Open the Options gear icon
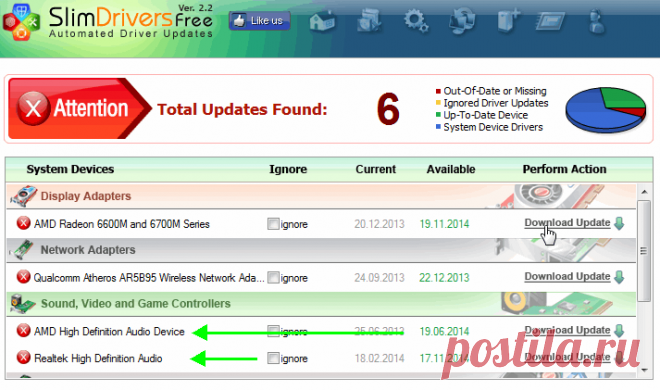Image resolution: width=660 pixels, height=390 pixels. [x=416, y=21]
